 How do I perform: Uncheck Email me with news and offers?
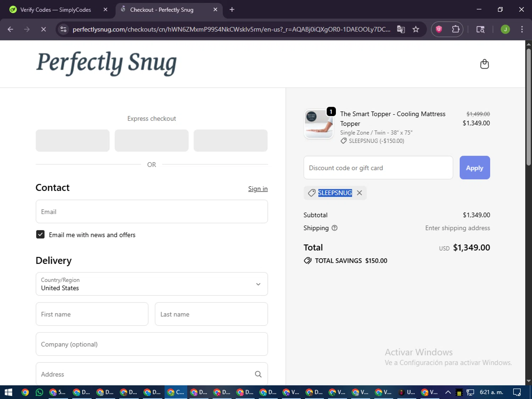[40, 234]
